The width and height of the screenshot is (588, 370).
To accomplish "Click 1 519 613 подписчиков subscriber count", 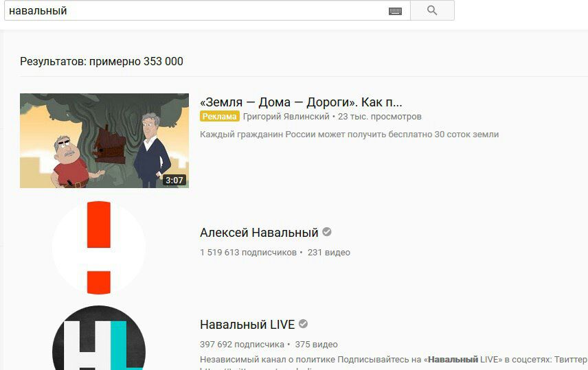I will tap(248, 253).
